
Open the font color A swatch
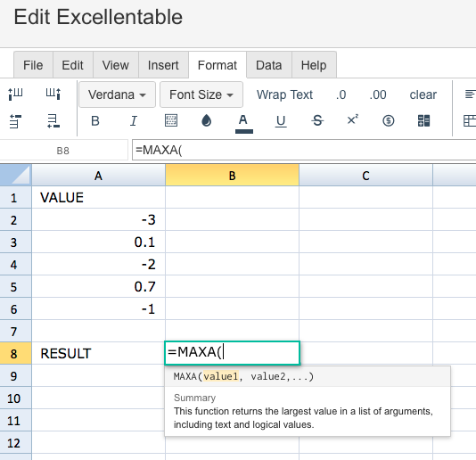[243, 123]
